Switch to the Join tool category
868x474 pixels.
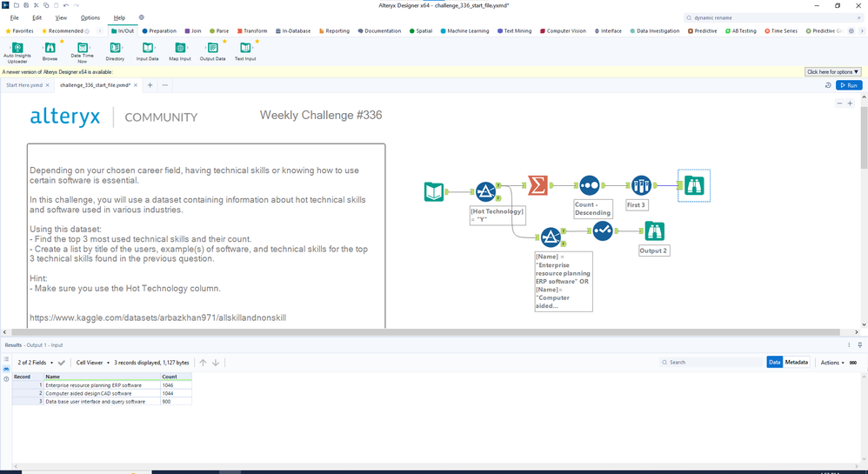click(193, 31)
